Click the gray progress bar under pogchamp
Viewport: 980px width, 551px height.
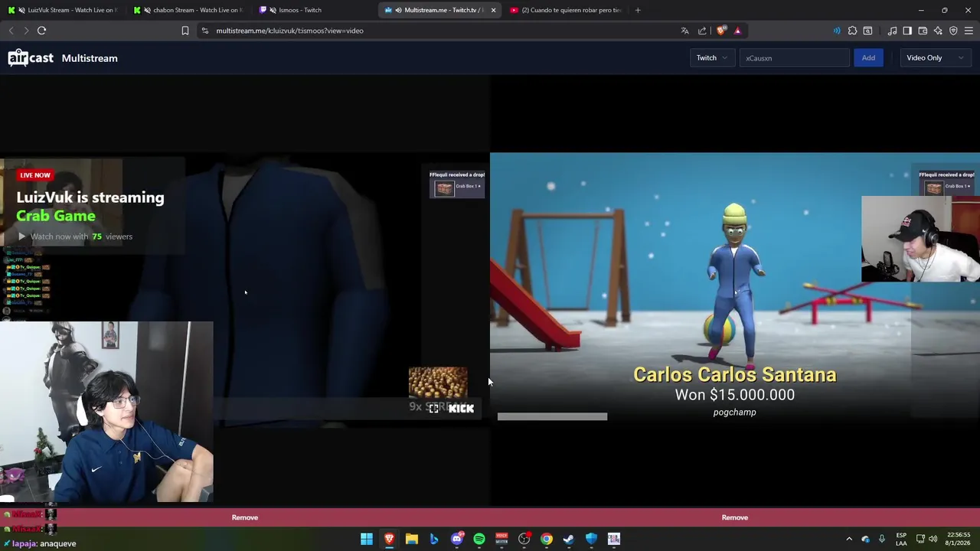click(x=552, y=417)
